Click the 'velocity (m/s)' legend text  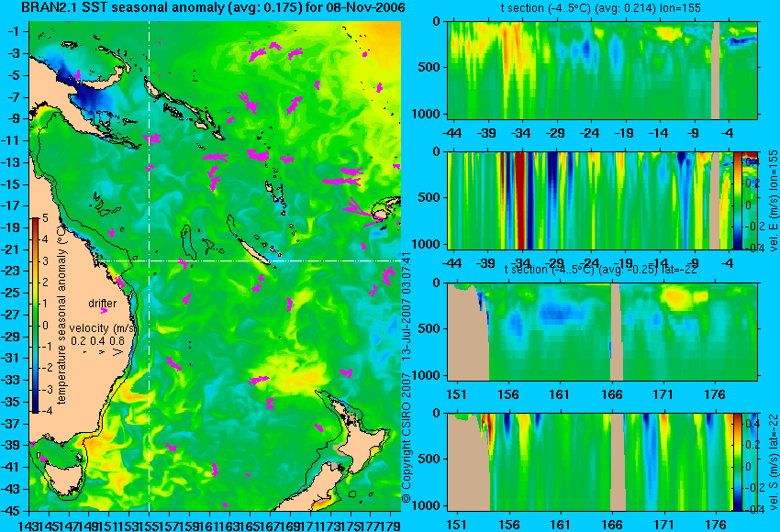click(103, 328)
